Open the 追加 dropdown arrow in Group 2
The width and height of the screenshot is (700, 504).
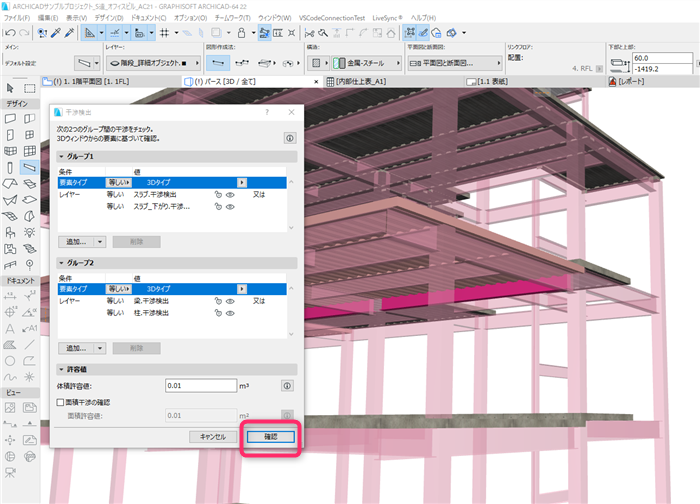(100, 348)
